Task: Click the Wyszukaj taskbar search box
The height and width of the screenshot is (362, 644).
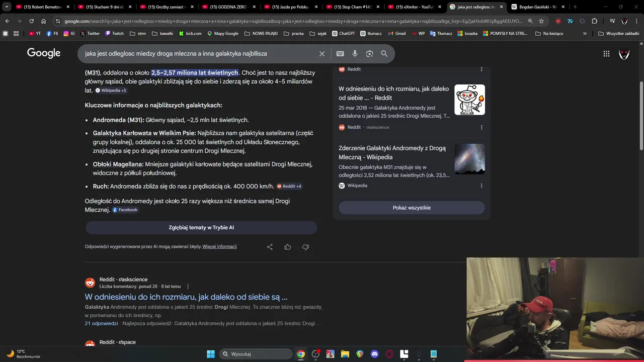Action: (x=256, y=354)
